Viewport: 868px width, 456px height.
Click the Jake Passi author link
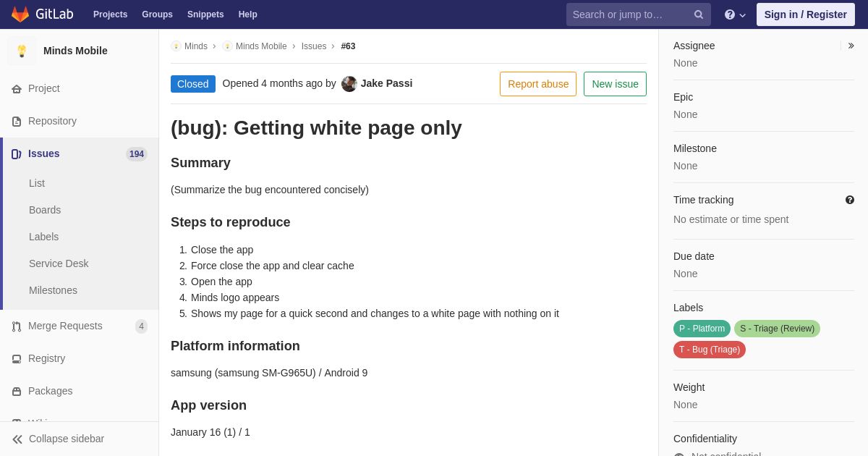(386, 83)
